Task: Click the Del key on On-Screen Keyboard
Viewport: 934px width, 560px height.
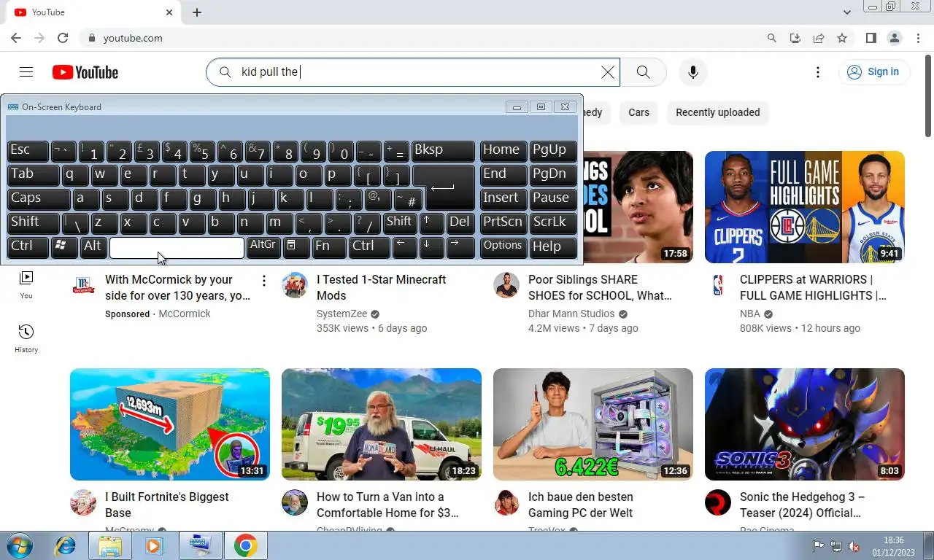Action: click(x=460, y=223)
